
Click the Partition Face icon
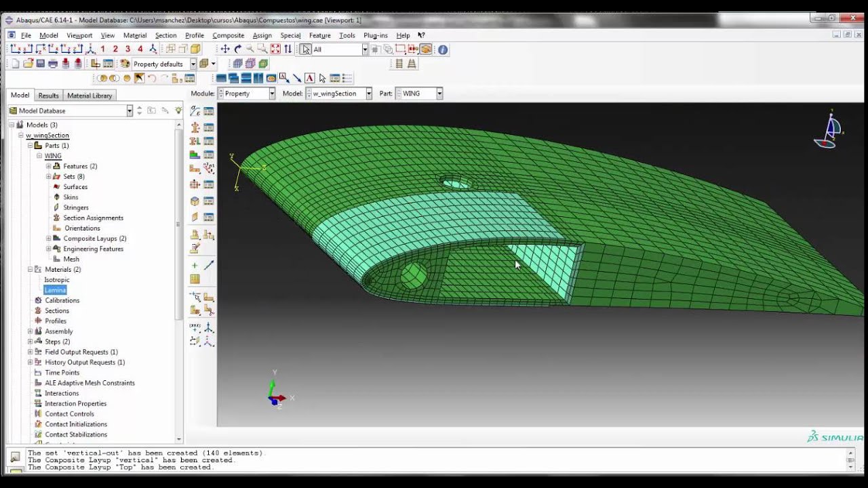tap(208, 296)
